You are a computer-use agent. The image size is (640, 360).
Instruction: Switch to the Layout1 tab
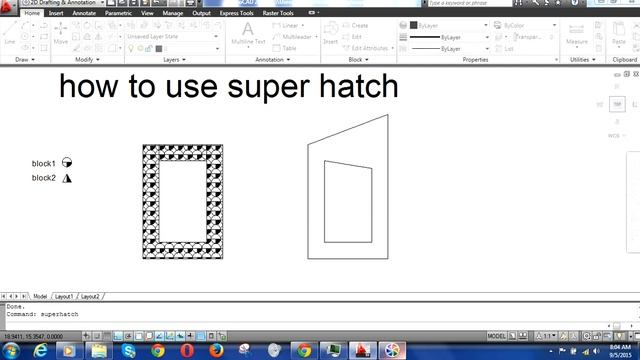pyautogui.click(x=64, y=296)
